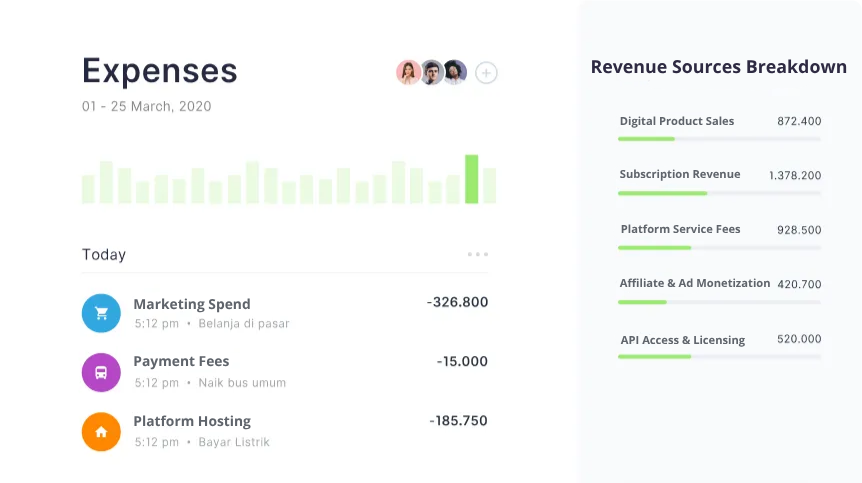Viewport: 862px width, 483px height.
Task: Open the Platform Hosting transaction
Action: click(x=285, y=432)
